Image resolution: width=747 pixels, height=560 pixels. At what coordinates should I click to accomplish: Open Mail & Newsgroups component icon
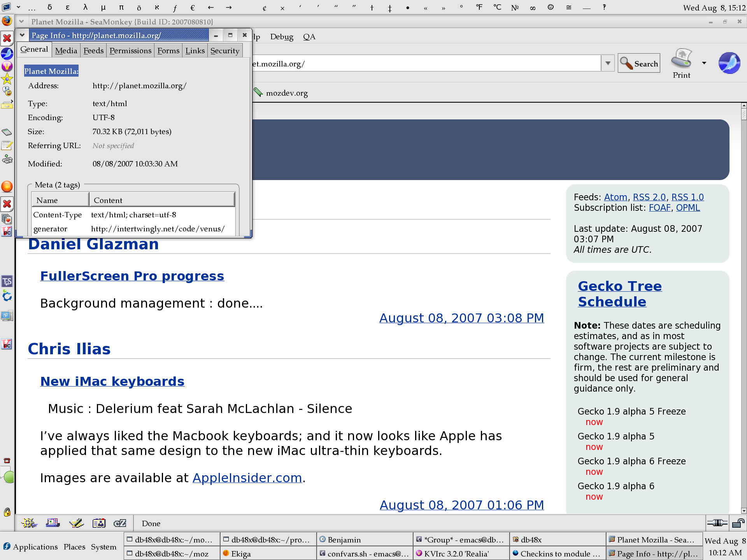coord(53,523)
